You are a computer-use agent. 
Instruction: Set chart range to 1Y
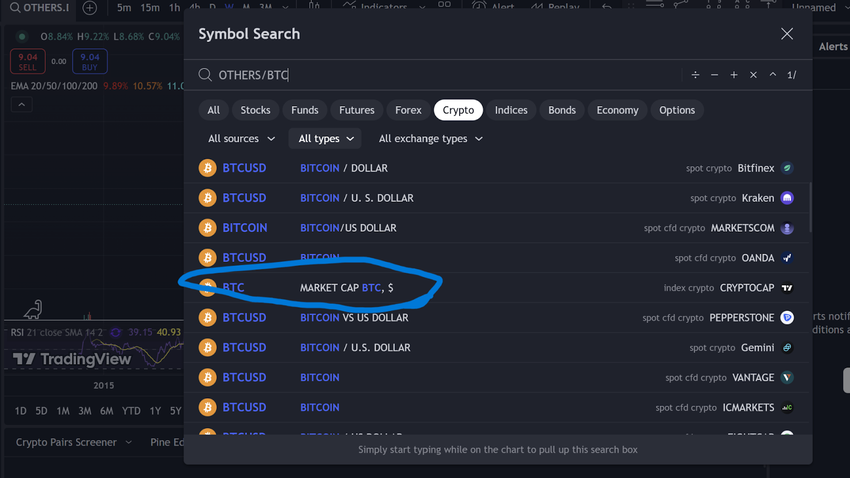156,411
